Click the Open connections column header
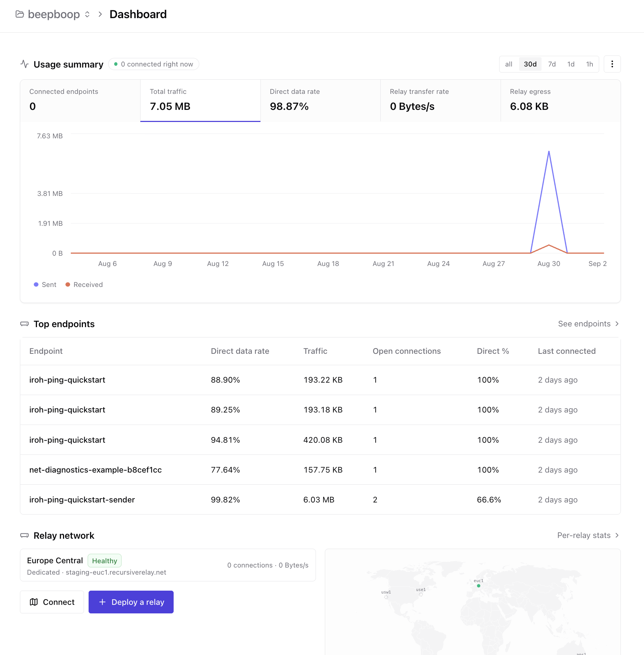The height and width of the screenshot is (655, 644). coord(407,351)
